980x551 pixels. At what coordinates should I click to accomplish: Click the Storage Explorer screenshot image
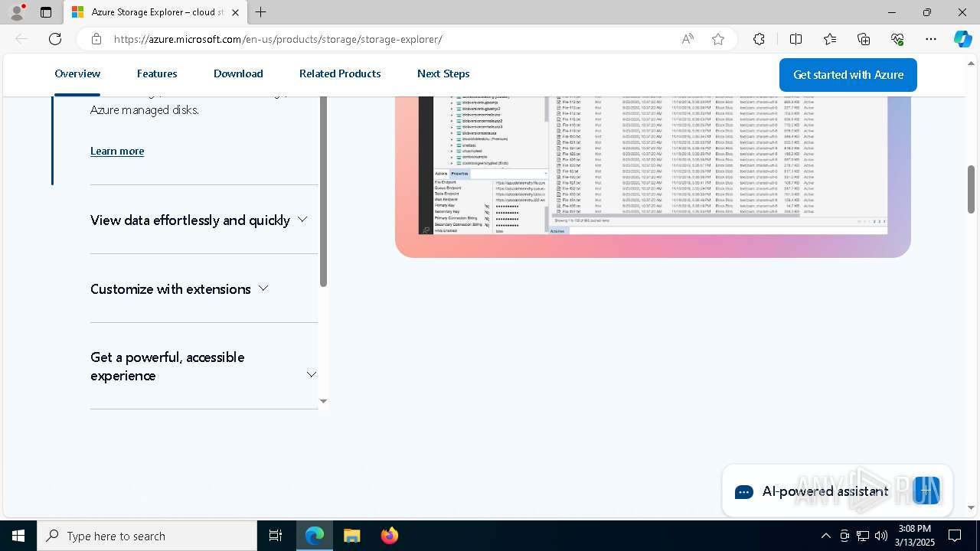pyautogui.click(x=653, y=165)
